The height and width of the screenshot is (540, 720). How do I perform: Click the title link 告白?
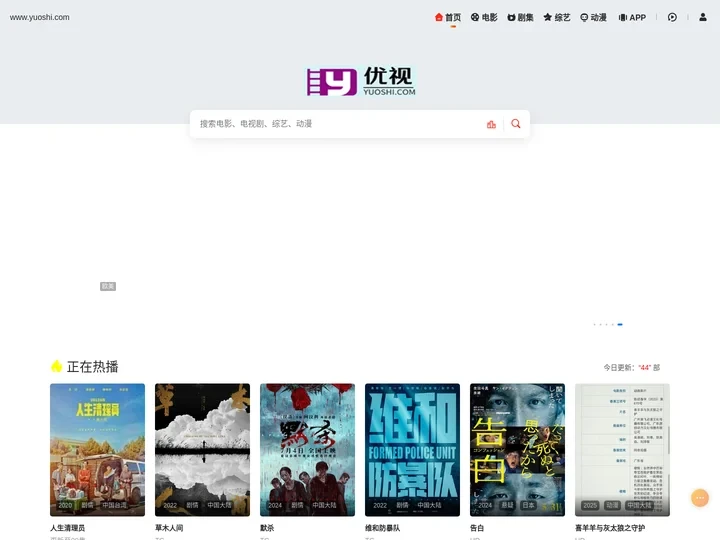click(477, 528)
